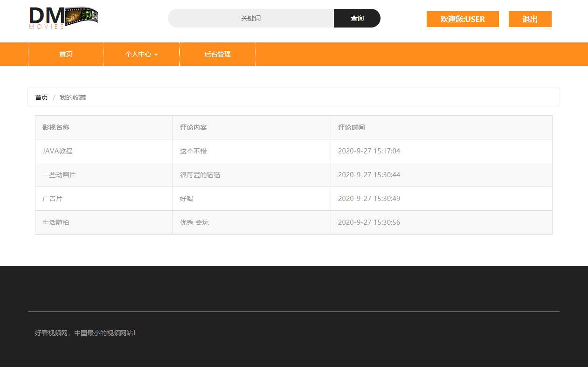The height and width of the screenshot is (367, 588).
Task: Select the 生活随拍 table entry
Action: 55,222
